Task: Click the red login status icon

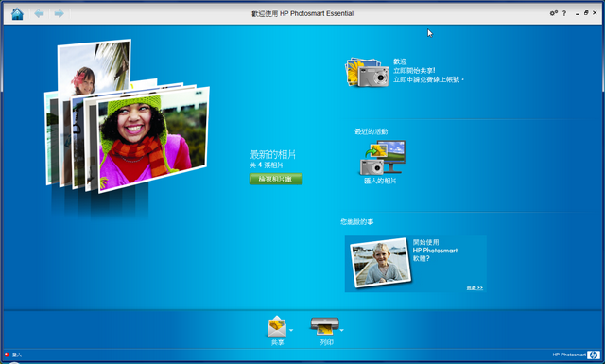Action: tap(7, 355)
